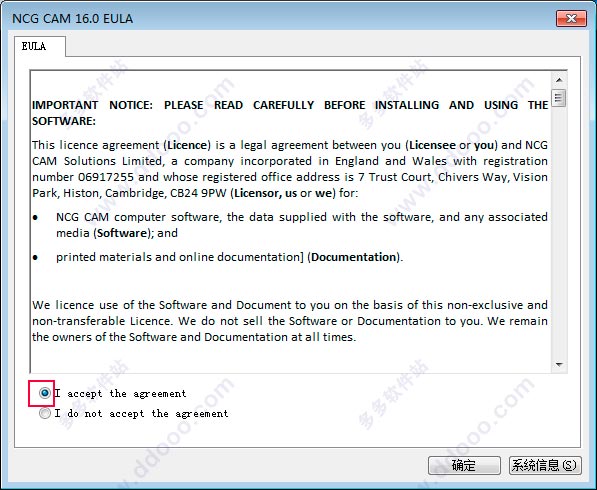Click the paragraph starting 'We licence use of the Software'

[x=290, y=321]
